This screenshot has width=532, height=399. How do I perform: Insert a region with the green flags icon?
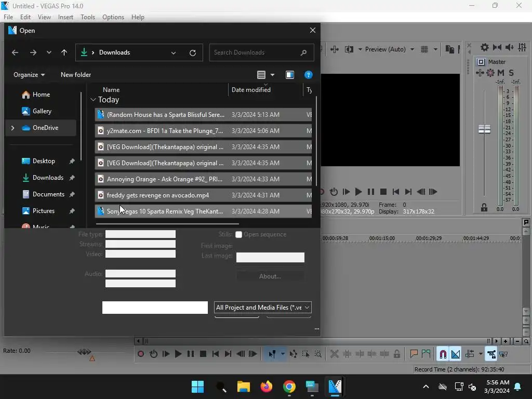[x=426, y=354]
